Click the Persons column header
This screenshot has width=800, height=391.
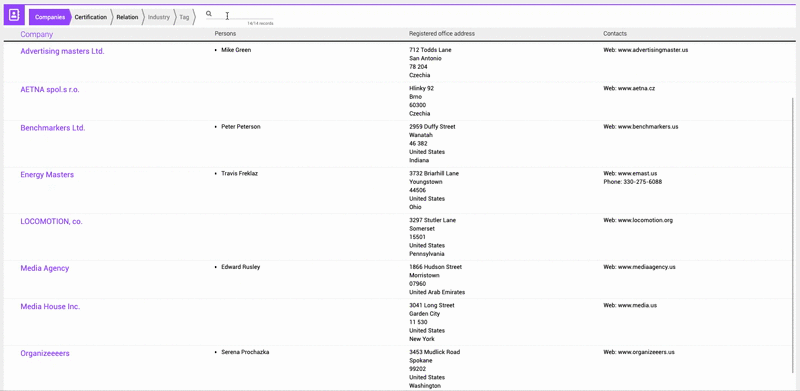(225, 34)
